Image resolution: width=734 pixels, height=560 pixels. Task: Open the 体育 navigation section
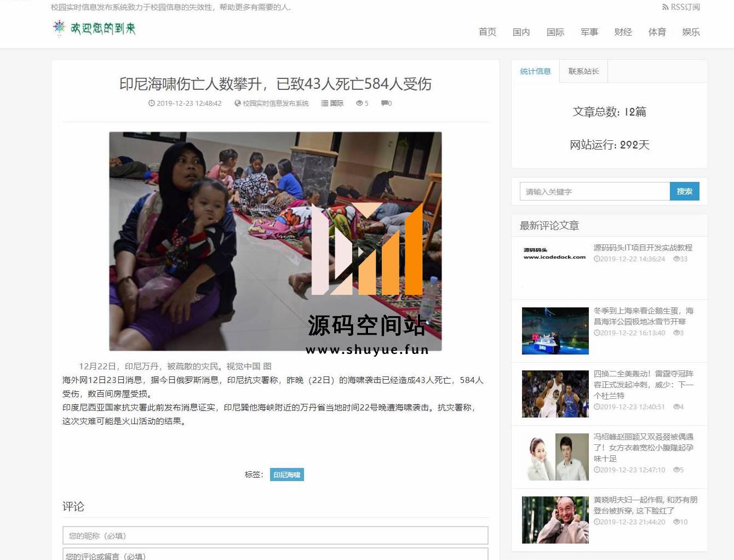657,32
